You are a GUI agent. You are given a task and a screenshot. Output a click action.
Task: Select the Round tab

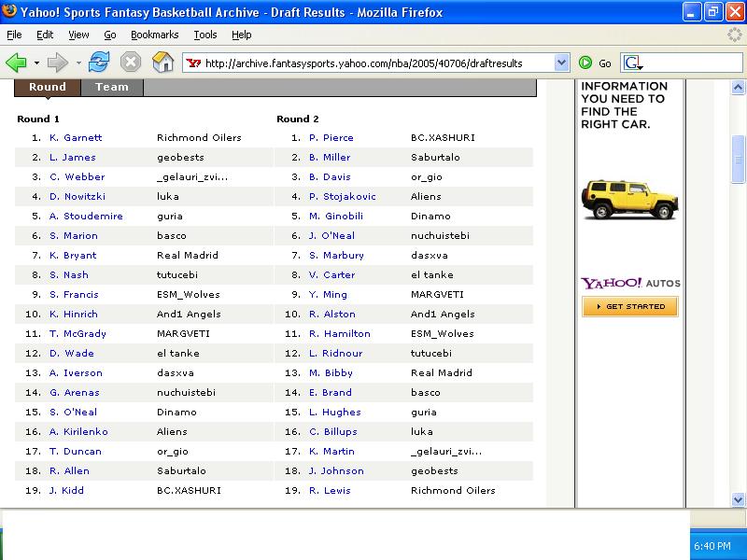point(48,88)
